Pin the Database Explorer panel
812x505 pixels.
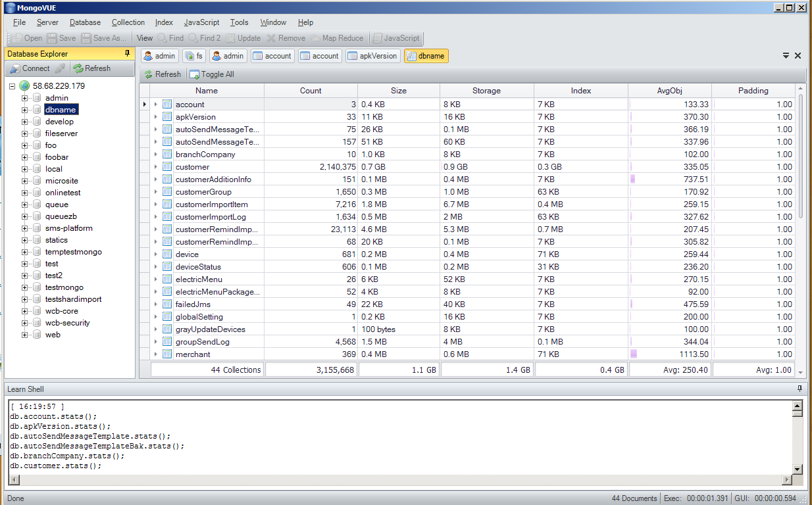point(127,53)
